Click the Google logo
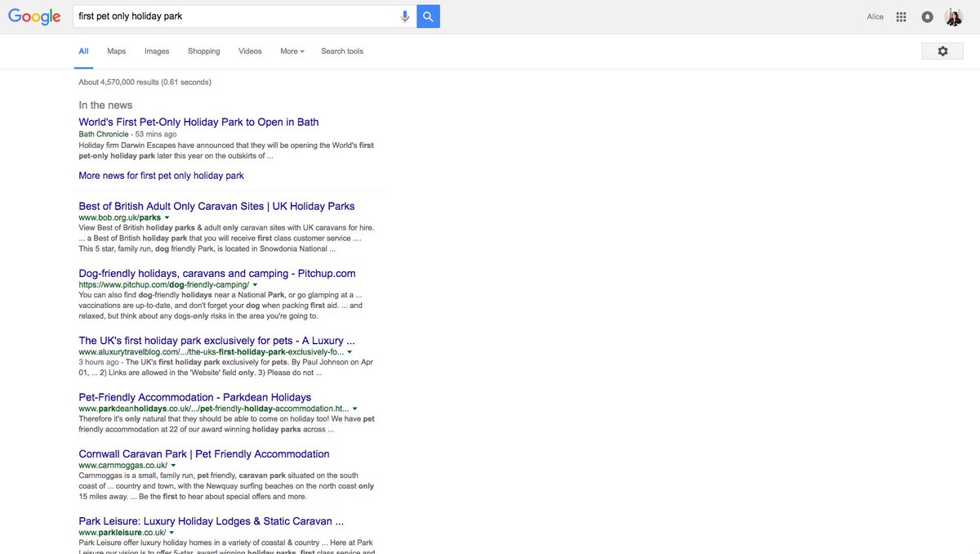980x554 pixels. coord(34,16)
